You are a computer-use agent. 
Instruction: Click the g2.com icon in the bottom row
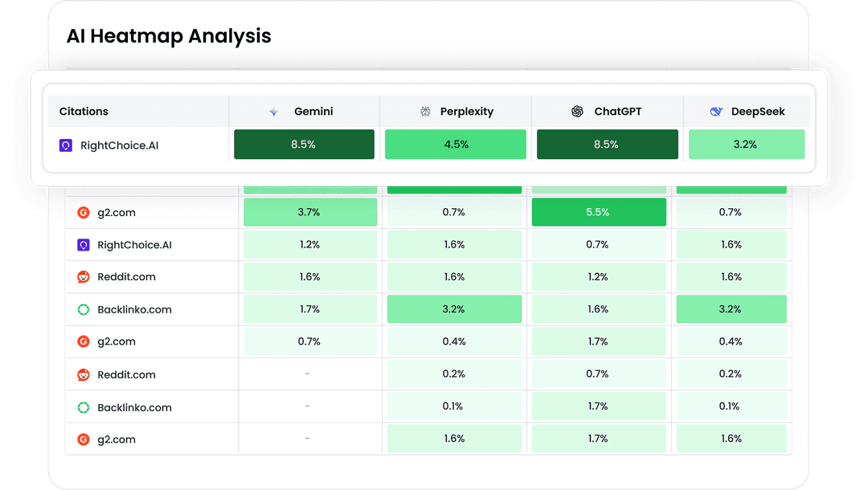coord(84,439)
